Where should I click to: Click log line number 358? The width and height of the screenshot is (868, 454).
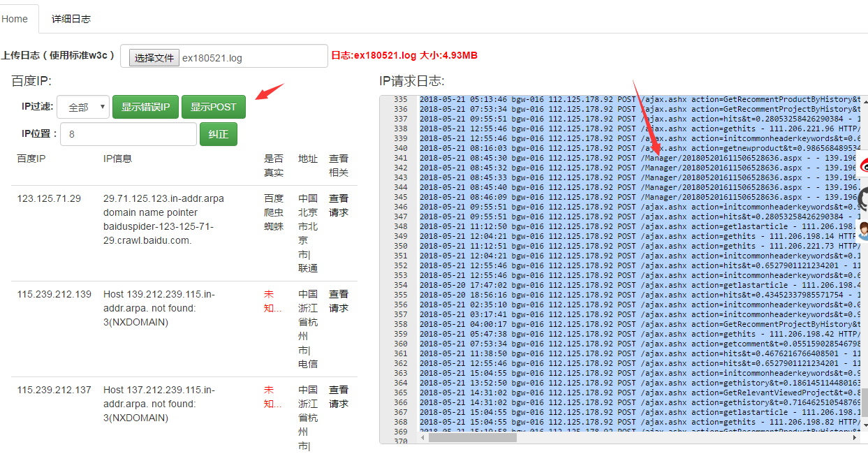(x=400, y=324)
